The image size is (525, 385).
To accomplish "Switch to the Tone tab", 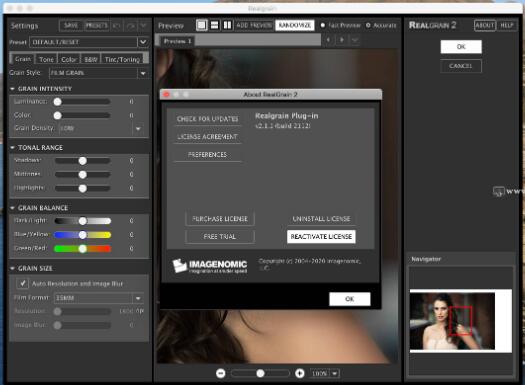I will [46, 59].
